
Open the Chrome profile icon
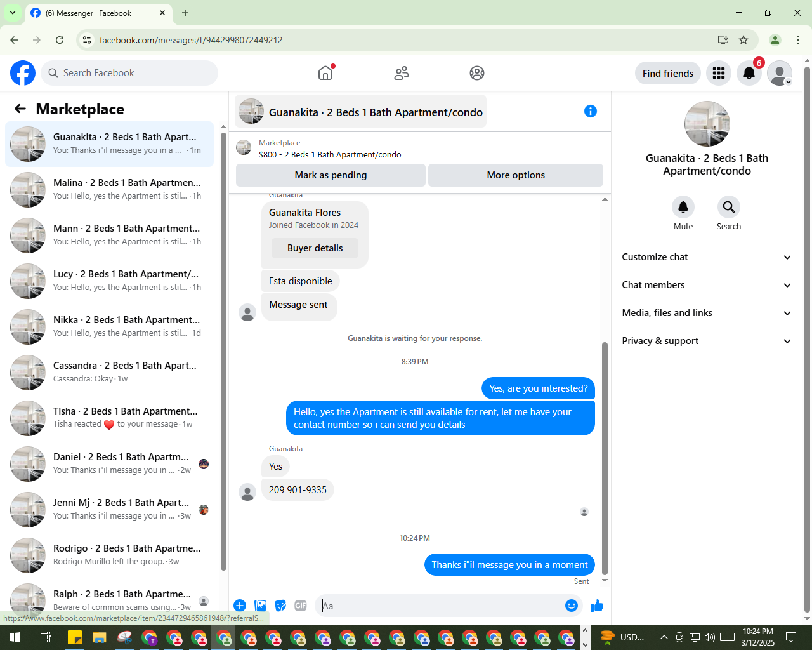point(775,40)
